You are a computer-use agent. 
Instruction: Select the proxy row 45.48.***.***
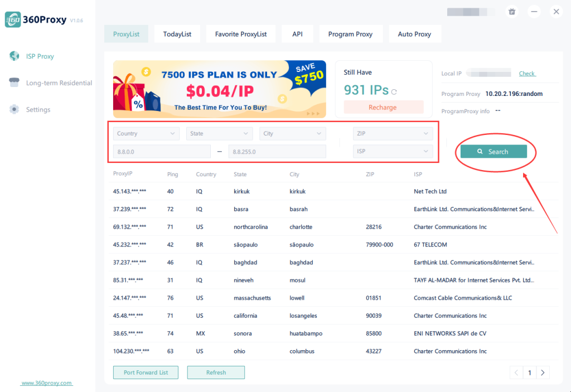(x=333, y=316)
